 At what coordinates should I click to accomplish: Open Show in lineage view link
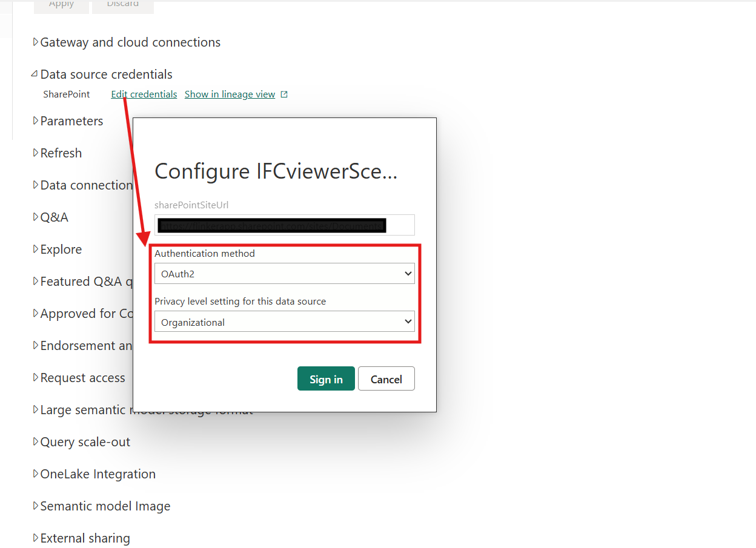click(230, 94)
